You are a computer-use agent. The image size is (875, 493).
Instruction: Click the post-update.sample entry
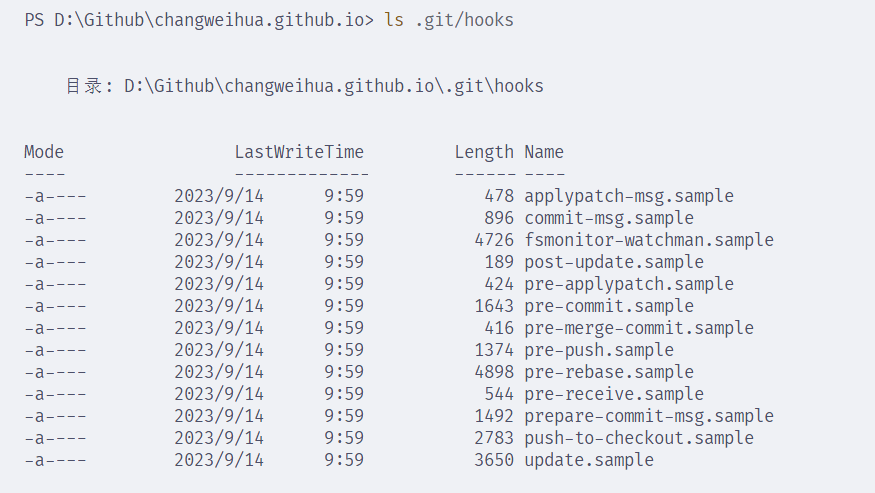coord(613,262)
